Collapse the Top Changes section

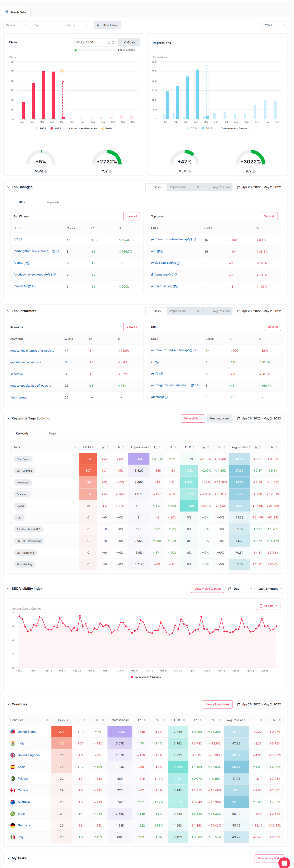(8, 187)
